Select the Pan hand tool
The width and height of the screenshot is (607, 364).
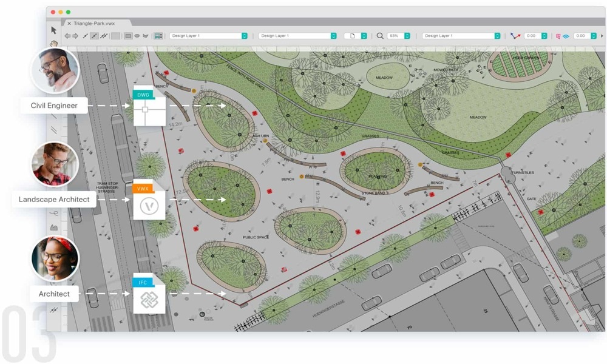(x=54, y=43)
